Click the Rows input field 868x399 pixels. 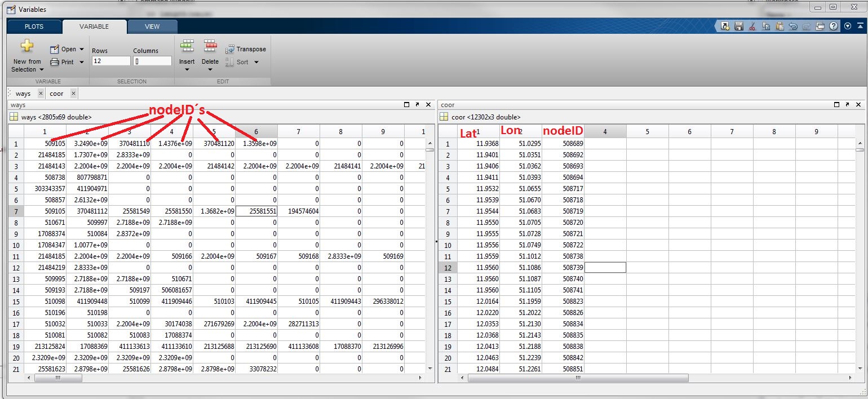[110, 61]
